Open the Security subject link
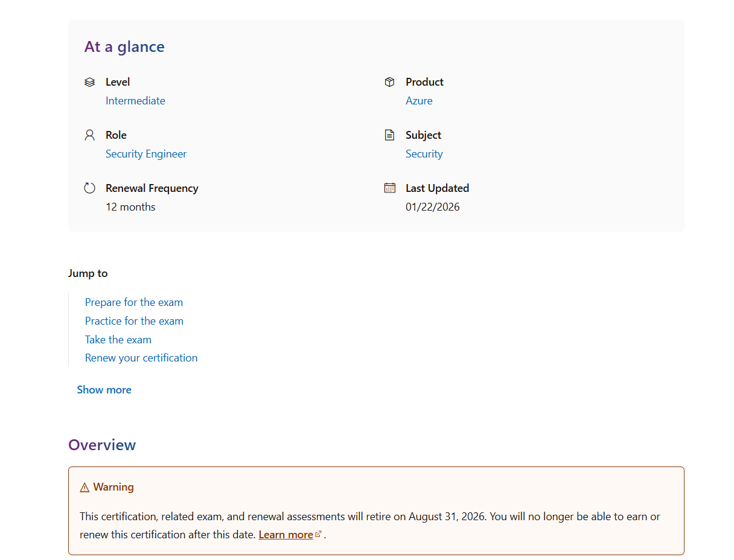This screenshot has width=734, height=560. [x=424, y=154]
